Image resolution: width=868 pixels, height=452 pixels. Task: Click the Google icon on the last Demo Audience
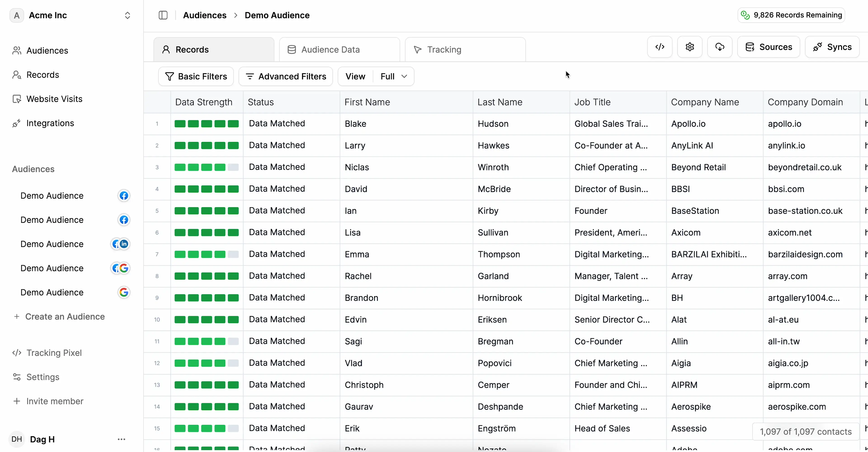coord(124,292)
